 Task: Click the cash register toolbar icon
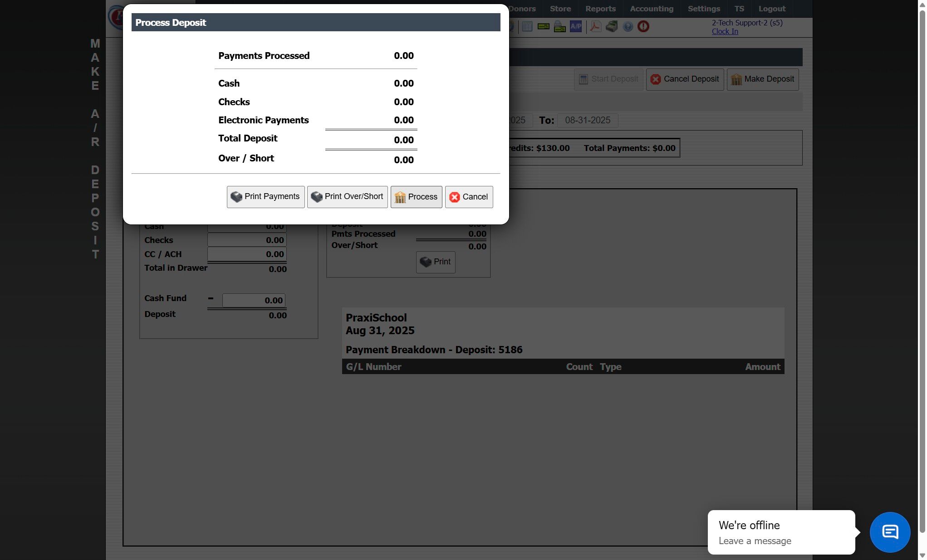tap(612, 27)
